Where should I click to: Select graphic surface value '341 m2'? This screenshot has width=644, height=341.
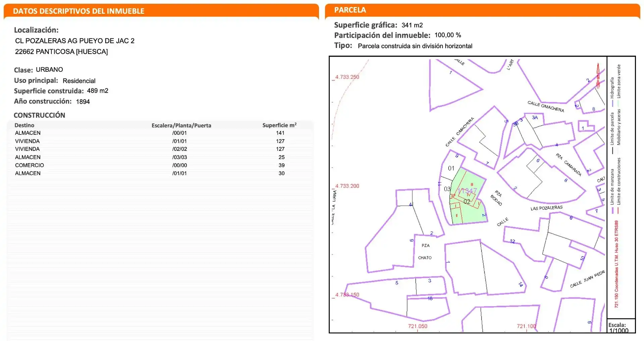(412, 25)
